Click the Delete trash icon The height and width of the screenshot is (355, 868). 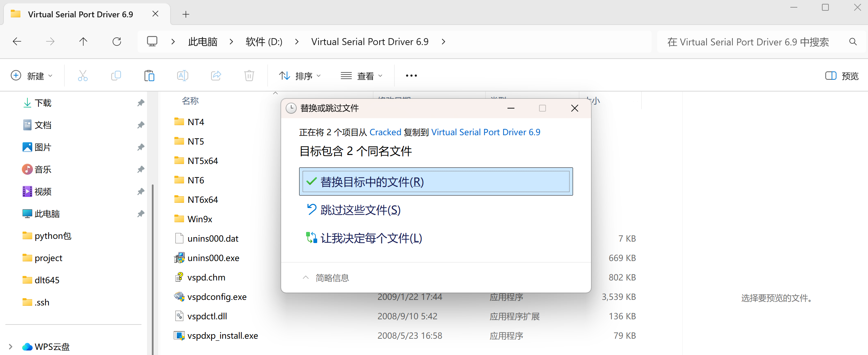249,76
